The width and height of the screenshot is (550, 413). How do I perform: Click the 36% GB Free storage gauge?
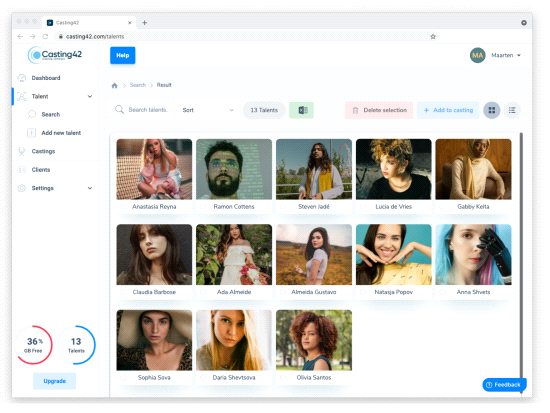[34, 345]
